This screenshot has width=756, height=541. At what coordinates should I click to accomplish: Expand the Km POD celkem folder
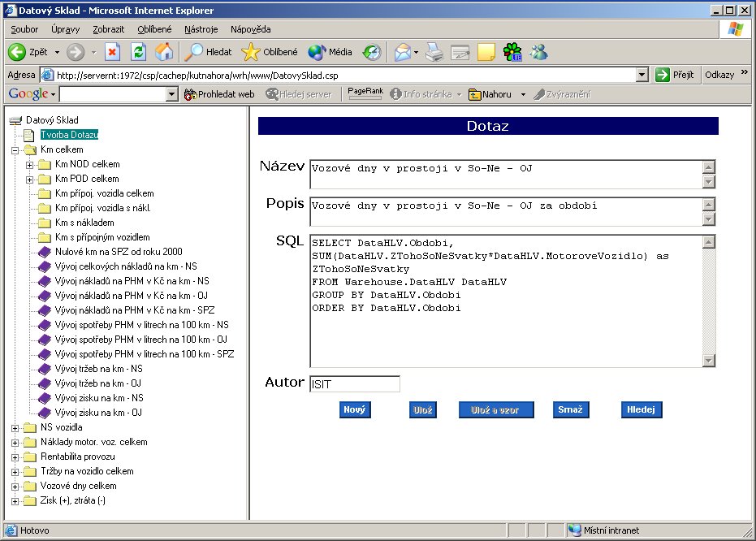[29, 180]
